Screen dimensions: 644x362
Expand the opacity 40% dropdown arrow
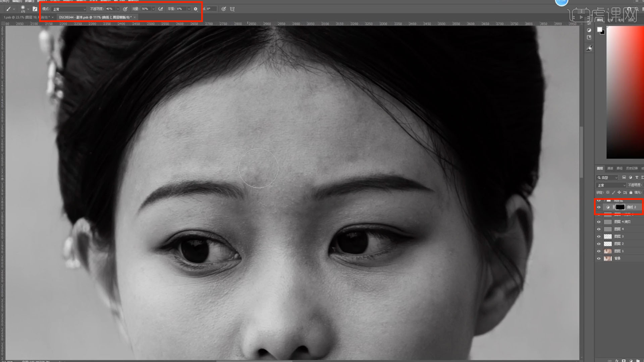click(118, 9)
